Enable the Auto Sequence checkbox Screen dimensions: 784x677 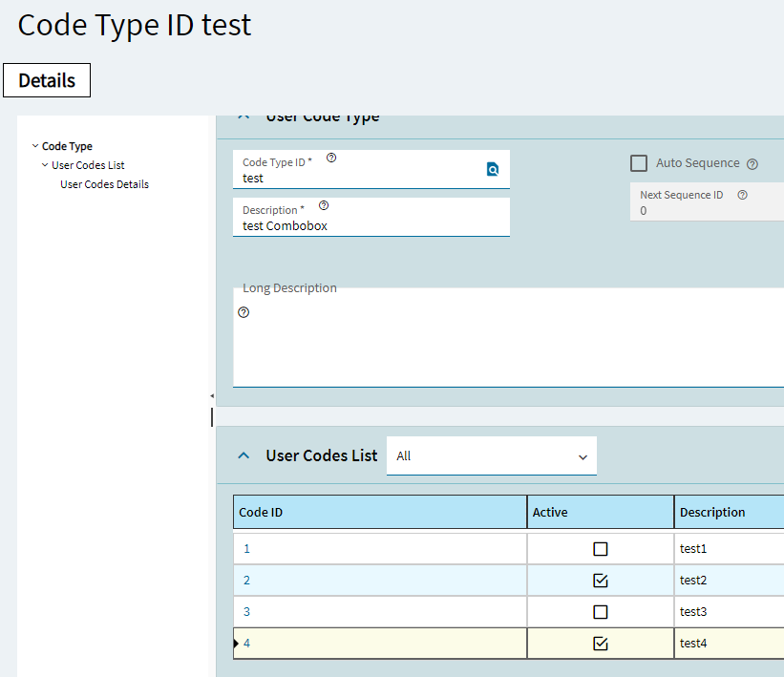coord(639,163)
